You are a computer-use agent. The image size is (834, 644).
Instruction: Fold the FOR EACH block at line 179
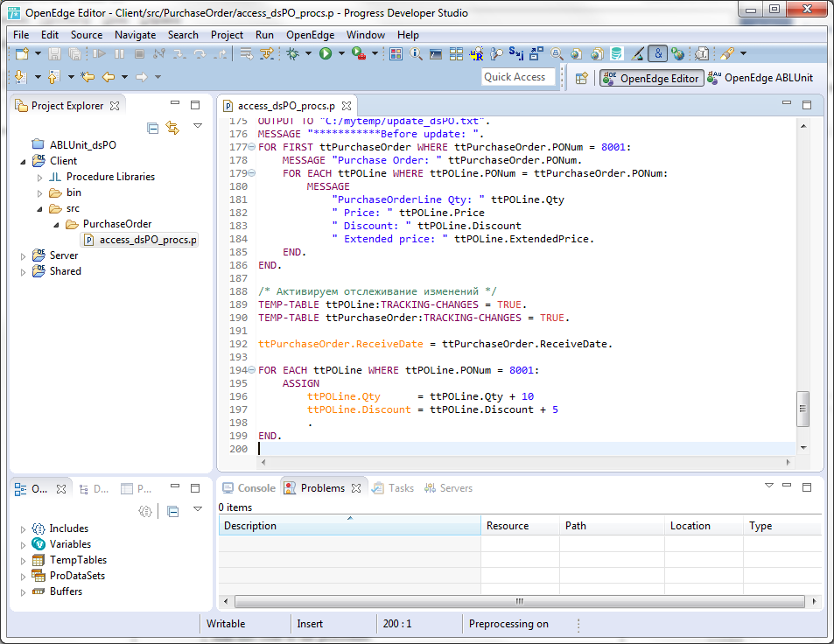point(251,173)
